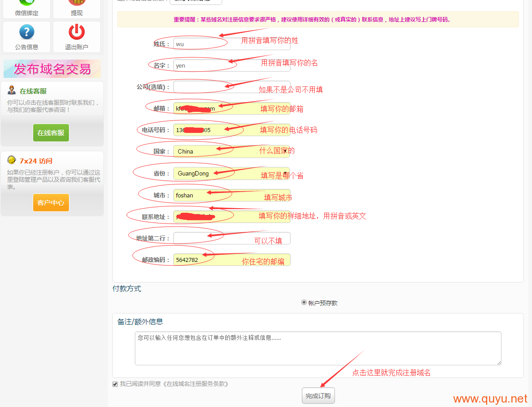Click the green 在线客服 button
This screenshot has width=532, height=407.
(x=51, y=133)
